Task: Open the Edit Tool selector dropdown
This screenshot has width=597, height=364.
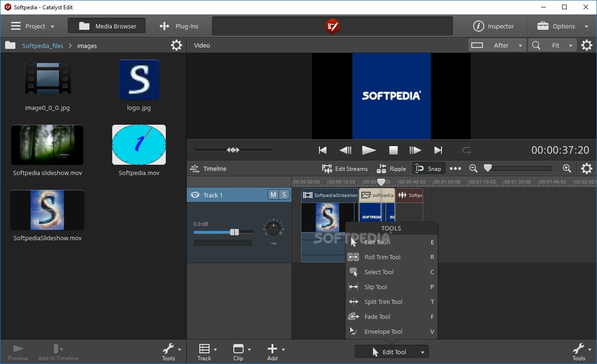Action: click(x=391, y=352)
